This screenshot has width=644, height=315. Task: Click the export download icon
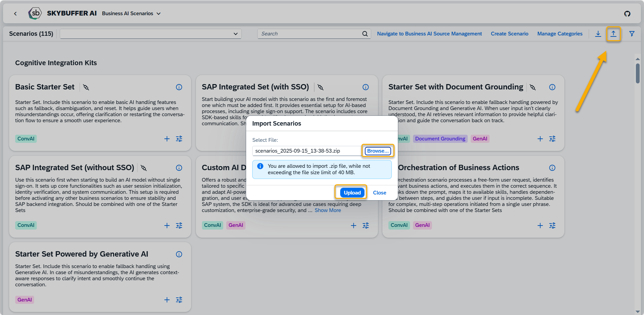598,34
